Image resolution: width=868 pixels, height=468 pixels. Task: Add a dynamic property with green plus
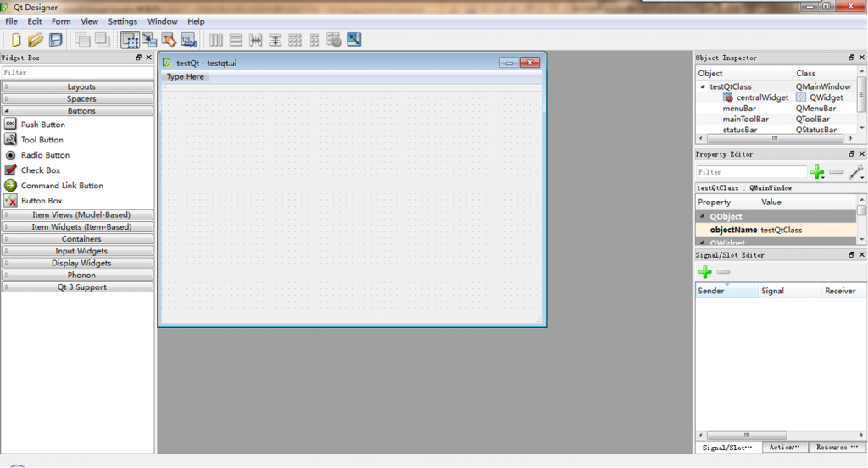click(x=816, y=172)
